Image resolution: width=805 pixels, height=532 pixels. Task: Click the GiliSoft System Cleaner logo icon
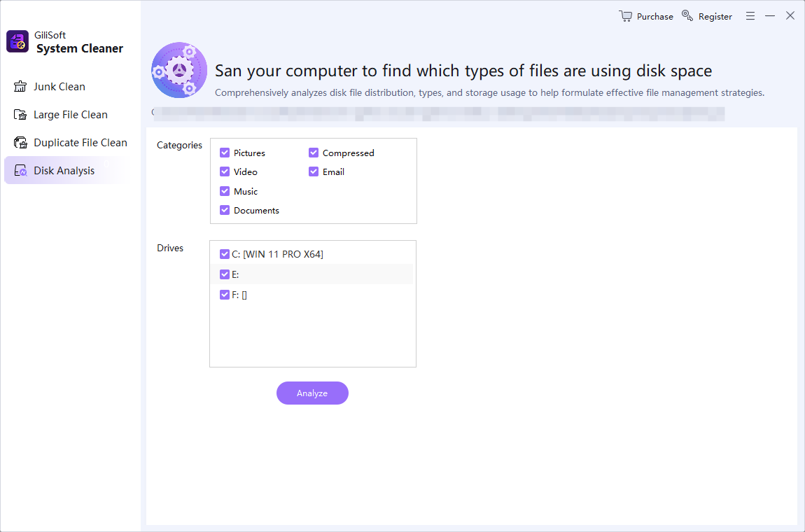17,41
